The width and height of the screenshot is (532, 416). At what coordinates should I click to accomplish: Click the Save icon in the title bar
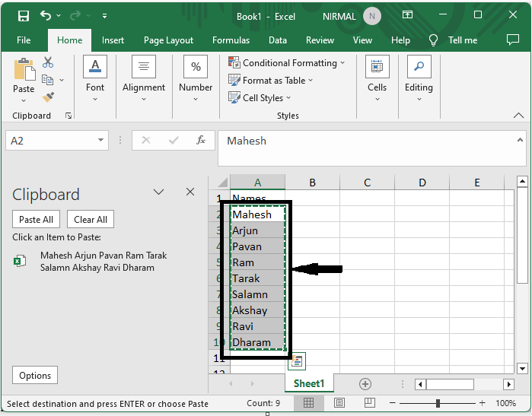pos(24,16)
